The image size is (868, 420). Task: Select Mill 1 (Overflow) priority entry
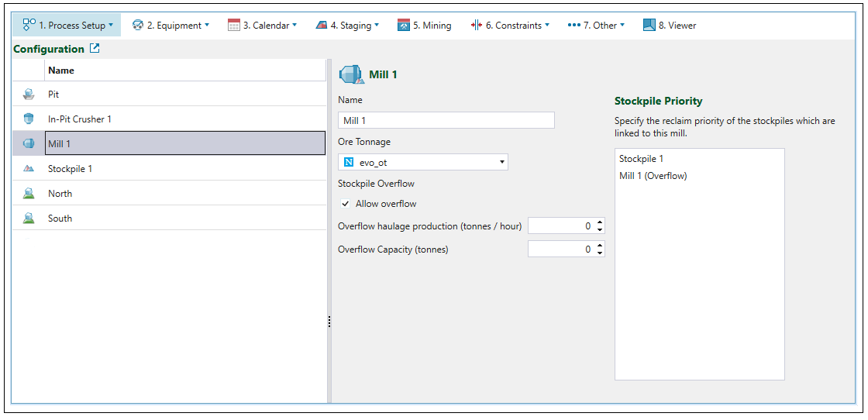(x=653, y=176)
